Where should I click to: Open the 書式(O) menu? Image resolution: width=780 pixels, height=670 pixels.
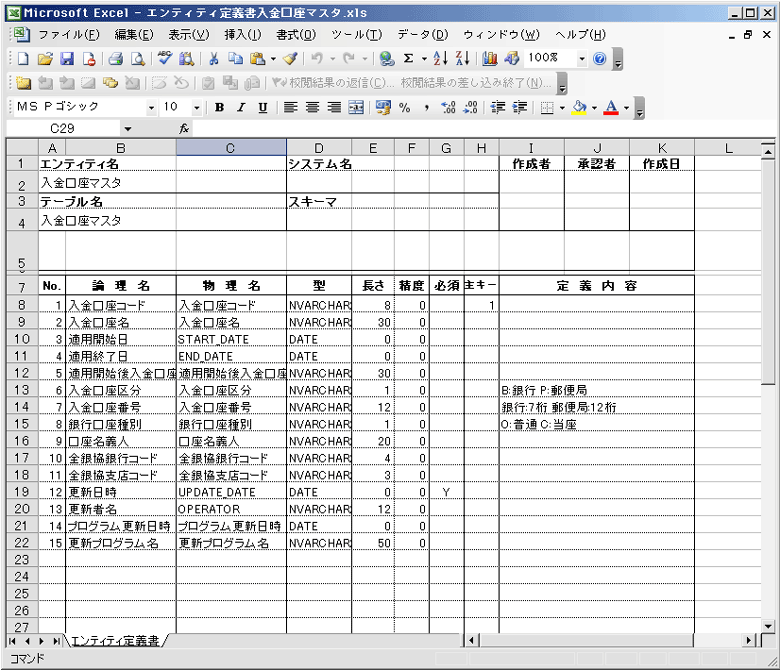click(296, 35)
